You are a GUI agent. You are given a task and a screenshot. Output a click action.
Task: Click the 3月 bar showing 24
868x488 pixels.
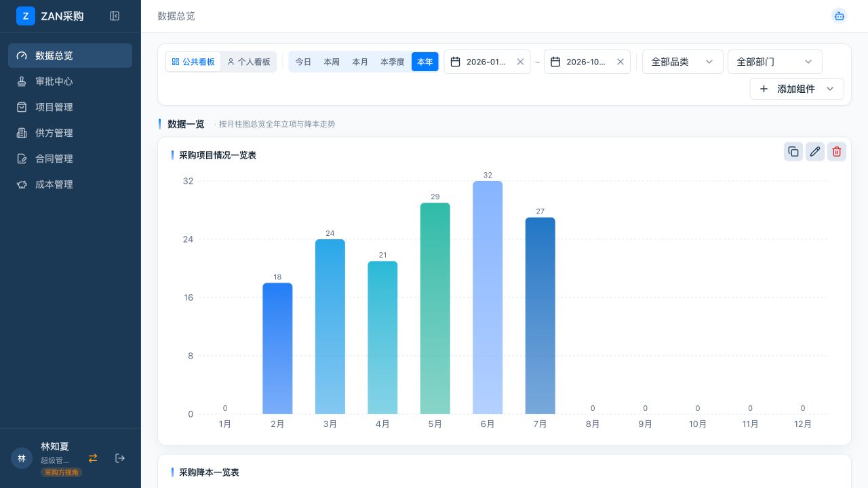[330, 327]
